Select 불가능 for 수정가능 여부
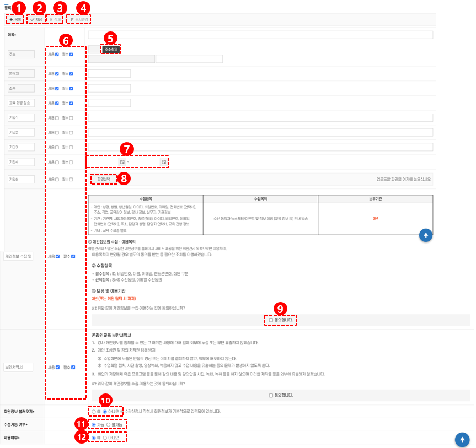 [x=108, y=424]
